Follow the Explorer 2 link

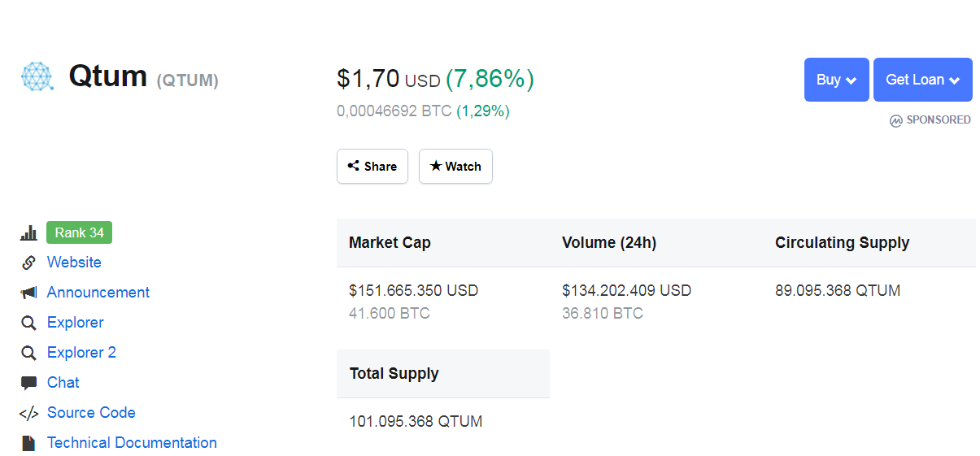point(81,353)
